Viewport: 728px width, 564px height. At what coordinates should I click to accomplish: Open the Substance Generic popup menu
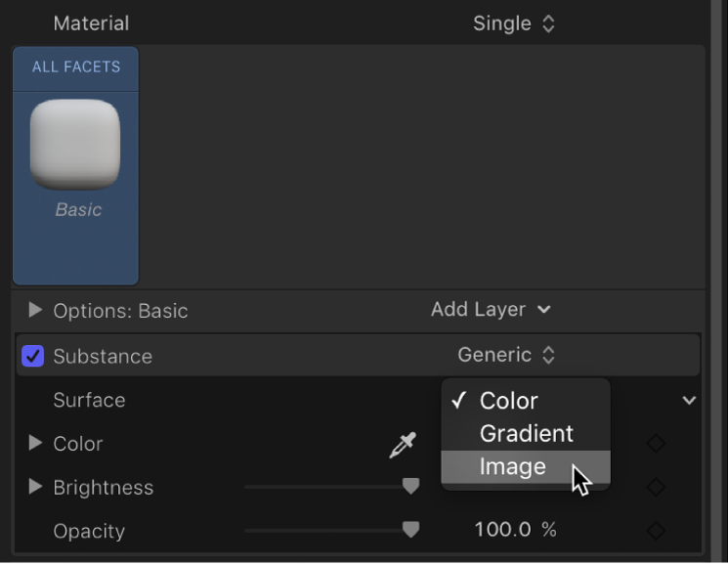(505, 356)
